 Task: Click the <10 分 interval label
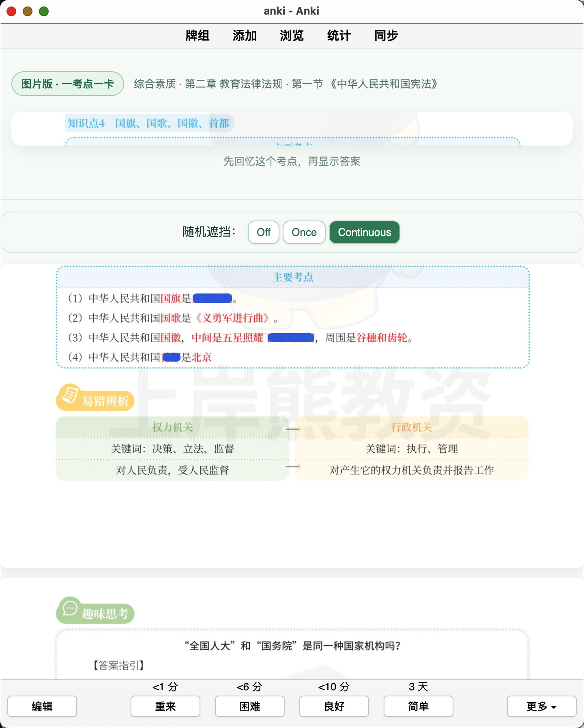[x=334, y=687]
